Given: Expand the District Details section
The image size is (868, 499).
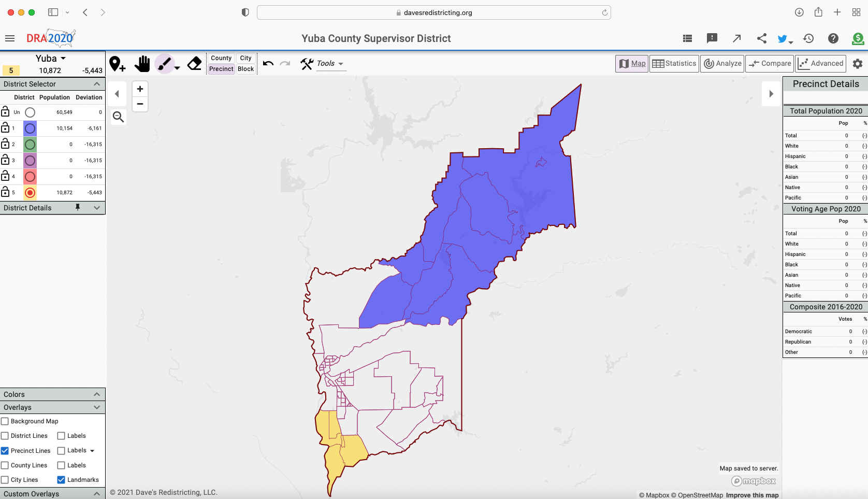Looking at the screenshot, I should click(97, 208).
